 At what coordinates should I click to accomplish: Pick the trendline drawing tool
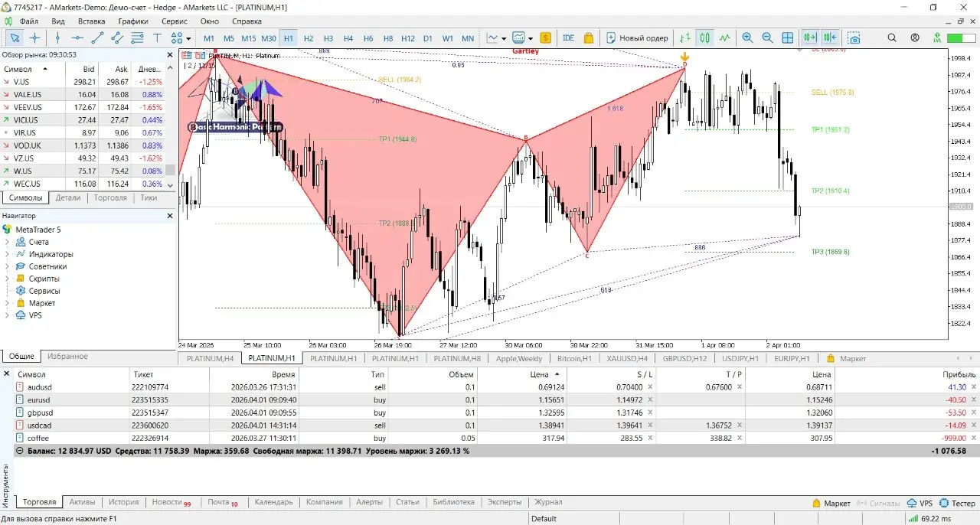[x=97, y=37]
